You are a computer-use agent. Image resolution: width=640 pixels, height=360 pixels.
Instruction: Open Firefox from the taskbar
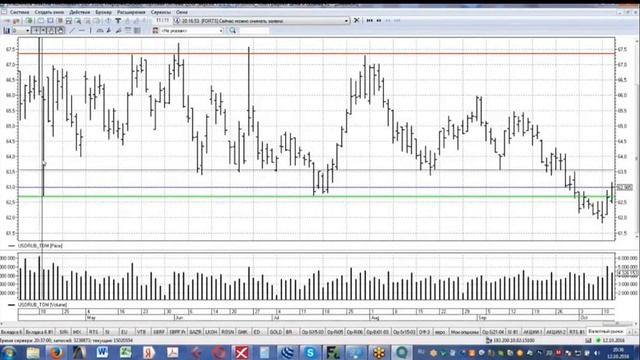[x=56, y=352]
